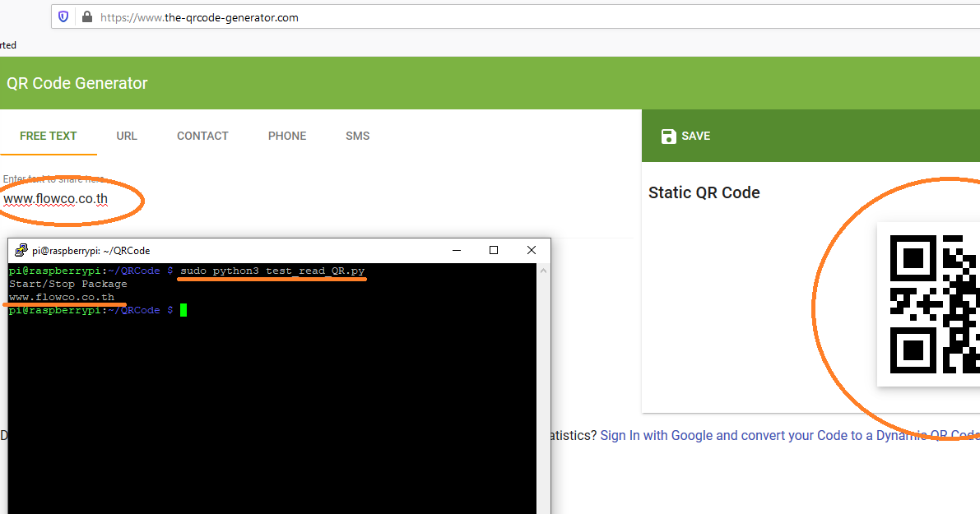Click the tracking protection shield icon
Viewport: 980px width, 514px height.
(x=63, y=16)
